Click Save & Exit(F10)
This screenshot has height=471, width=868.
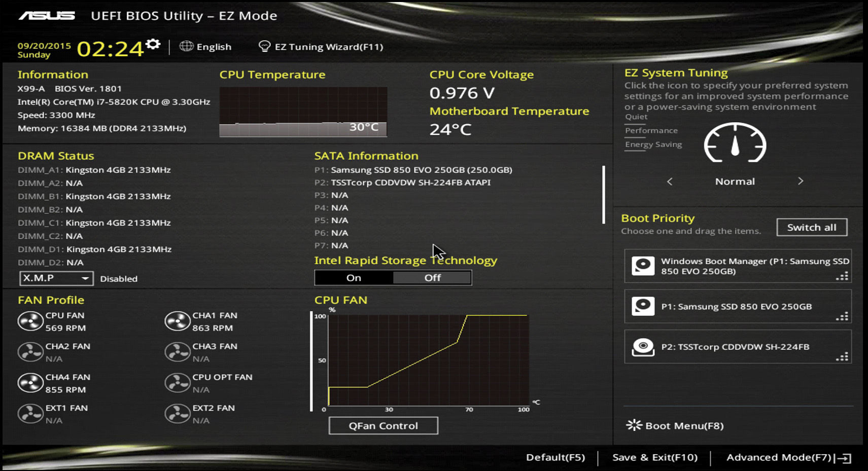click(x=655, y=457)
